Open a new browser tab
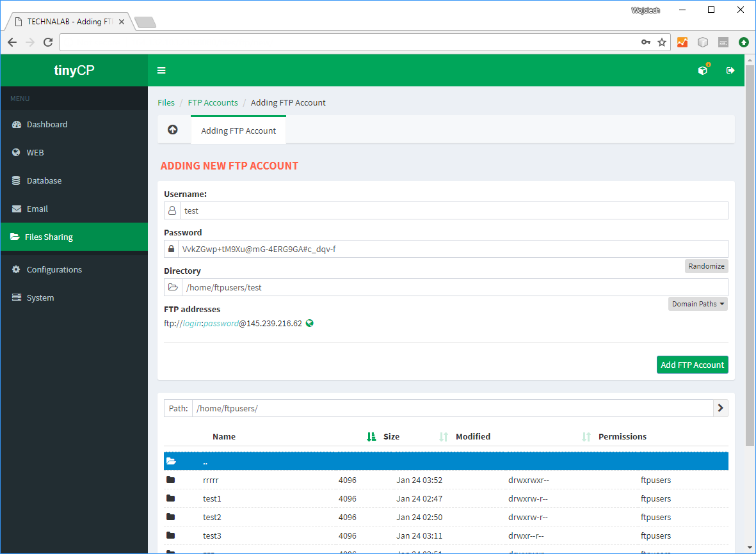 [145, 22]
